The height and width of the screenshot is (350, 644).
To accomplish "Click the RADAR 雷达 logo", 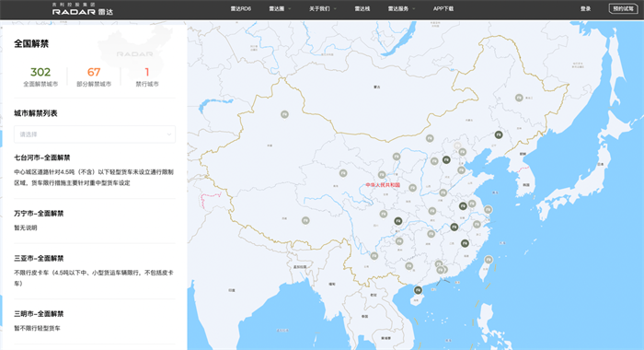I will [x=83, y=9].
